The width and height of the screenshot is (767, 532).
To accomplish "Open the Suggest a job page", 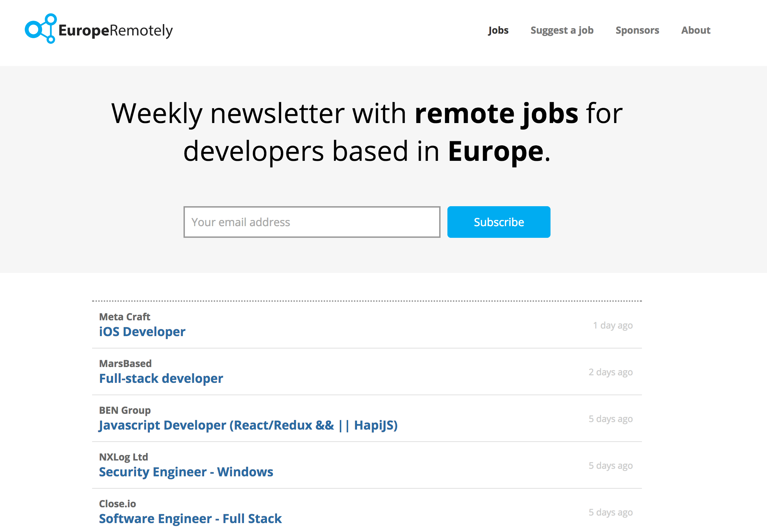I will pos(562,30).
